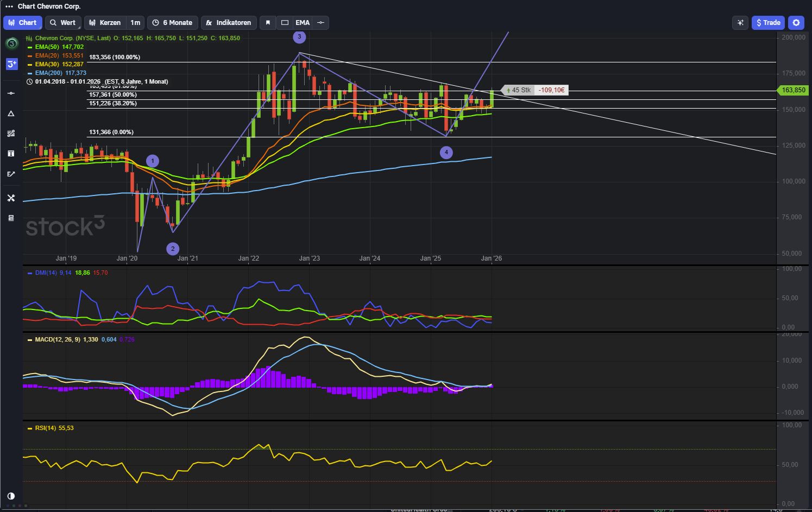Viewport: 812px width, 512px height.
Task: Open the three-dots widget menu
Action: click(x=9, y=7)
